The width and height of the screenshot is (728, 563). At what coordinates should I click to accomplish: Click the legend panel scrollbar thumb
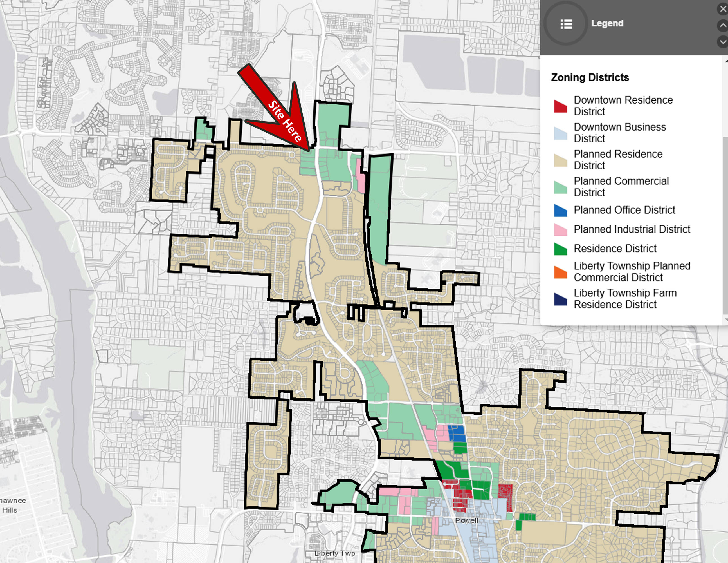pos(725,224)
